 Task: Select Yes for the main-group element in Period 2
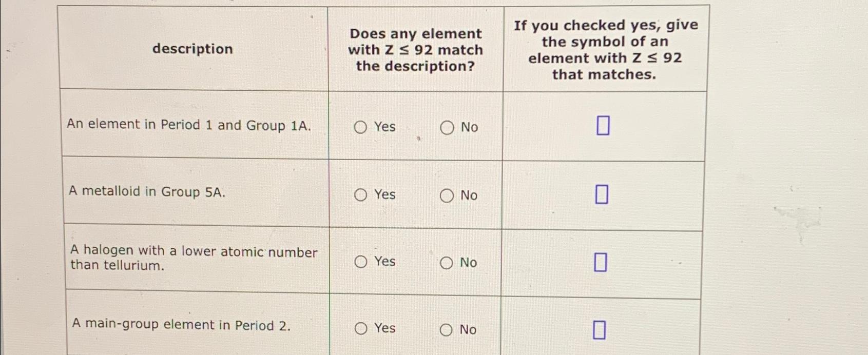pyautogui.click(x=361, y=329)
